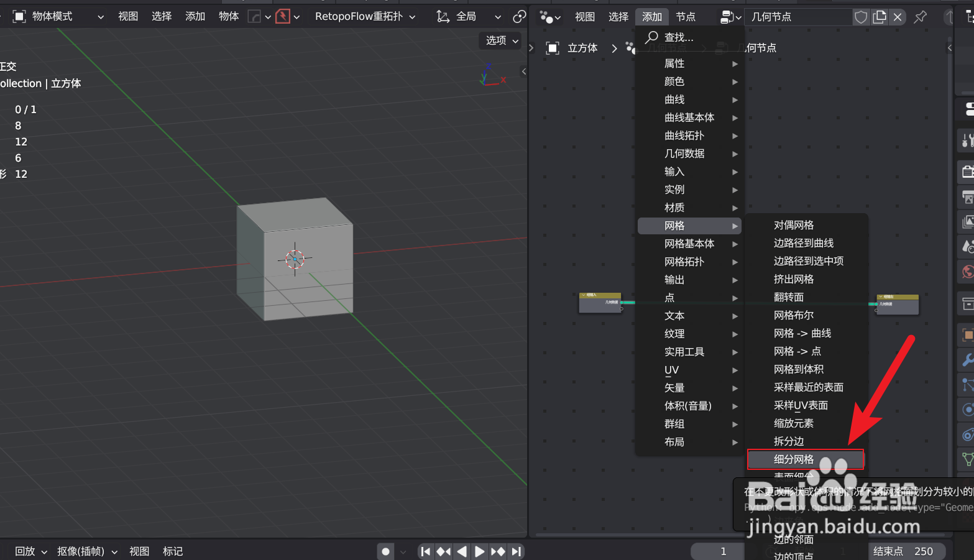Play animation in reverse
974x560 pixels.
point(462,551)
